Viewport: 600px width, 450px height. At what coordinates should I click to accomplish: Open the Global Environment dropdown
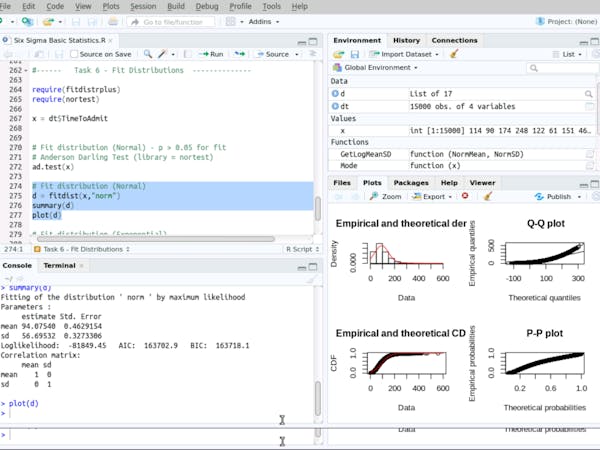[x=375, y=68]
